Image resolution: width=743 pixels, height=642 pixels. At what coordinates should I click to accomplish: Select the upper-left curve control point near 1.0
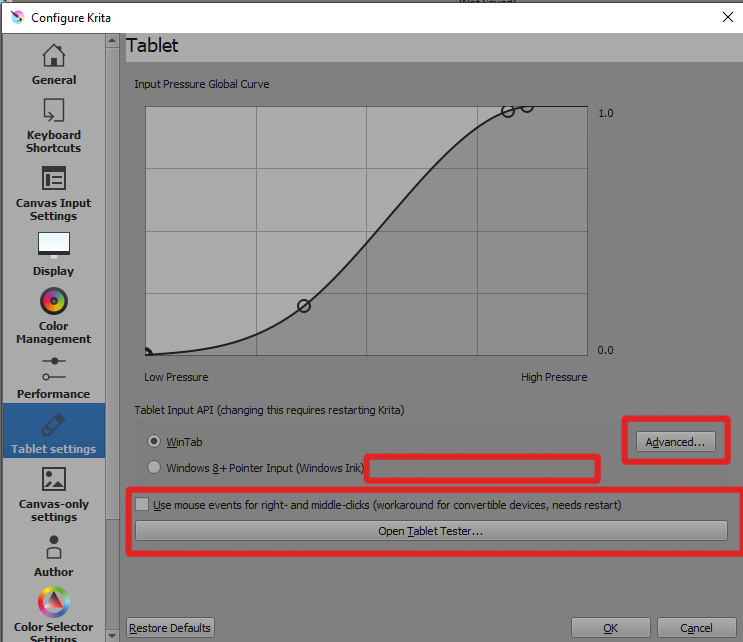[508, 111]
